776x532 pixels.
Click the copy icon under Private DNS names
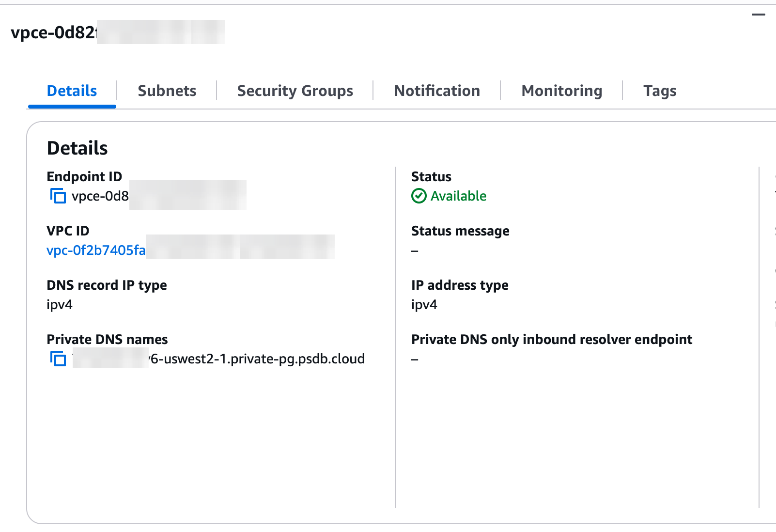tap(58, 360)
